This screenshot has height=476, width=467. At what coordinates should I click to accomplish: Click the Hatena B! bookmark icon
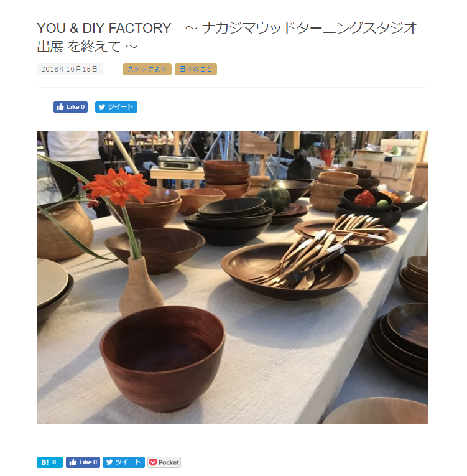pyautogui.click(x=45, y=462)
